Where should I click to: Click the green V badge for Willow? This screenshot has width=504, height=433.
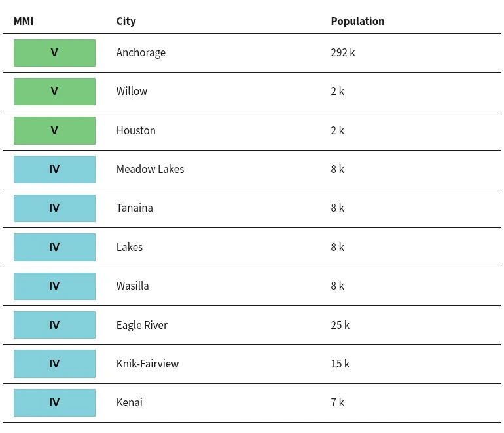coord(54,92)
